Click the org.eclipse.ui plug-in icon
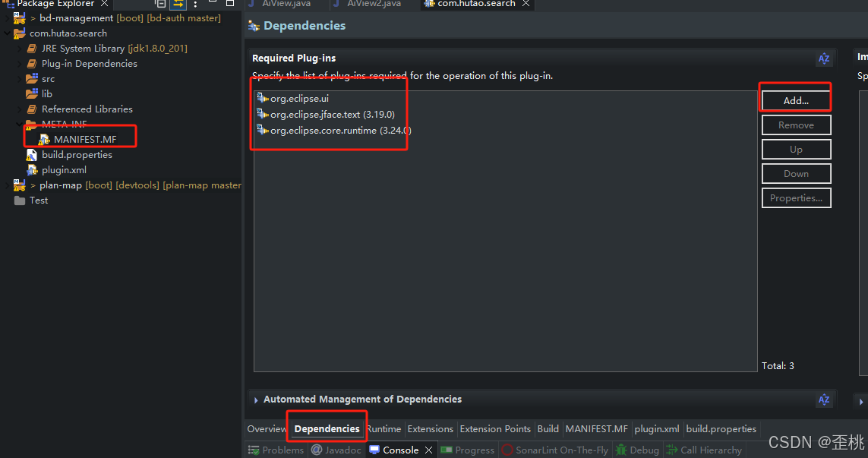The width and height of the screenshot is (868, 458). point(263,98)
